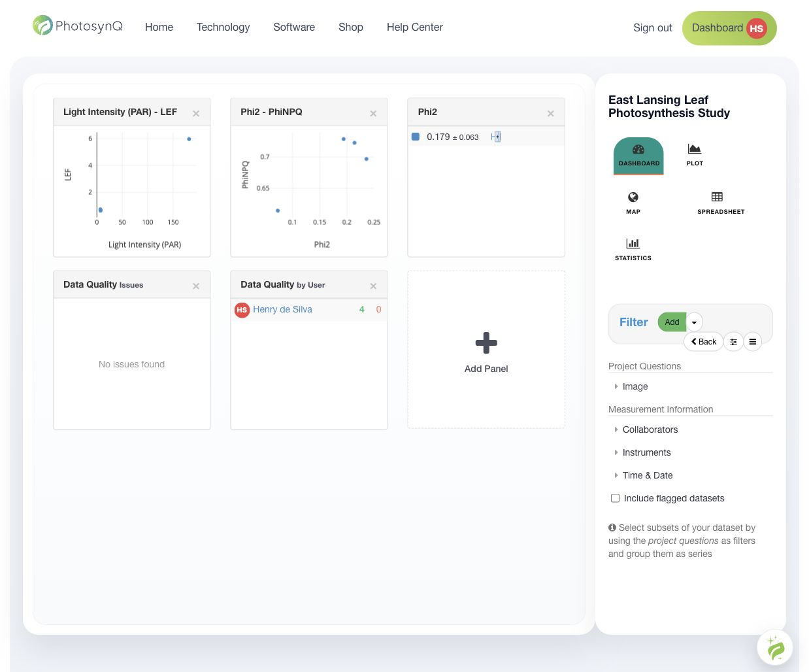Click the red count 0 for Henry
Screen dimensions: 809x672
(x=378, y=310)
